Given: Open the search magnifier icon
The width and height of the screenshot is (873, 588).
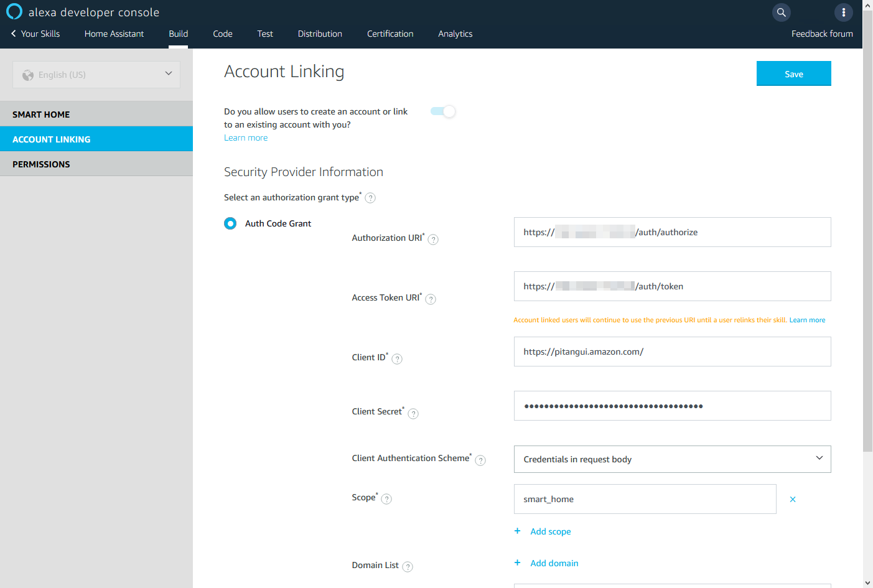Looking at the screenshot, I should point(782,12).
